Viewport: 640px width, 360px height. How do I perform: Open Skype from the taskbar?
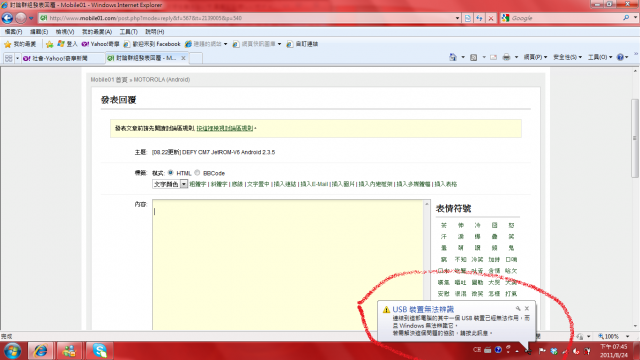coord(99,351)
